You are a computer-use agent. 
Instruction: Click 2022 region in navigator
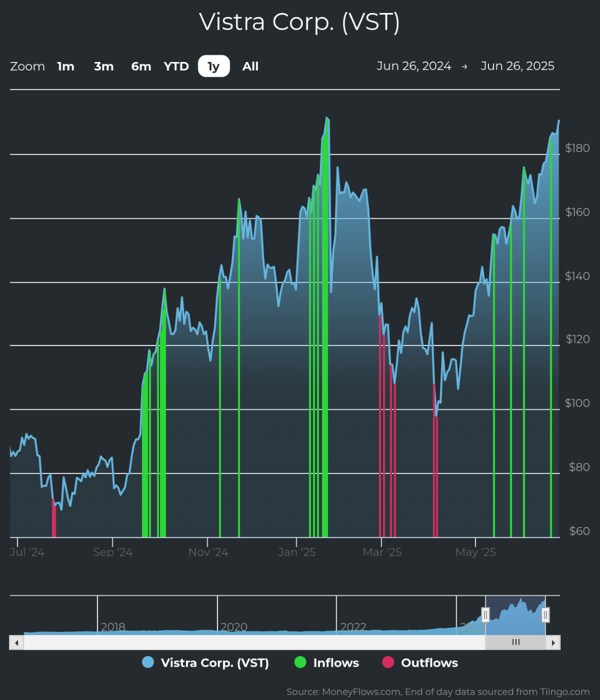pyautogui.click(x=353, y=627)
